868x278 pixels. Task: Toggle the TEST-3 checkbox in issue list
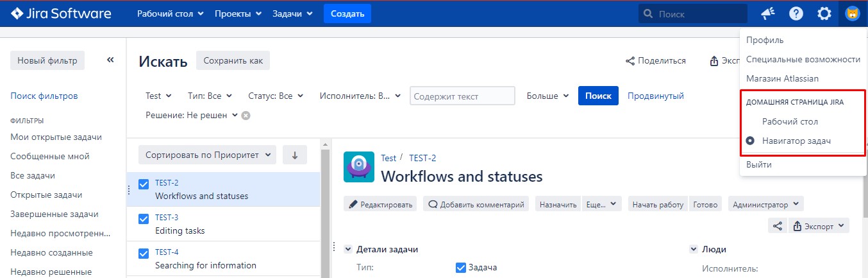point(144,220)
